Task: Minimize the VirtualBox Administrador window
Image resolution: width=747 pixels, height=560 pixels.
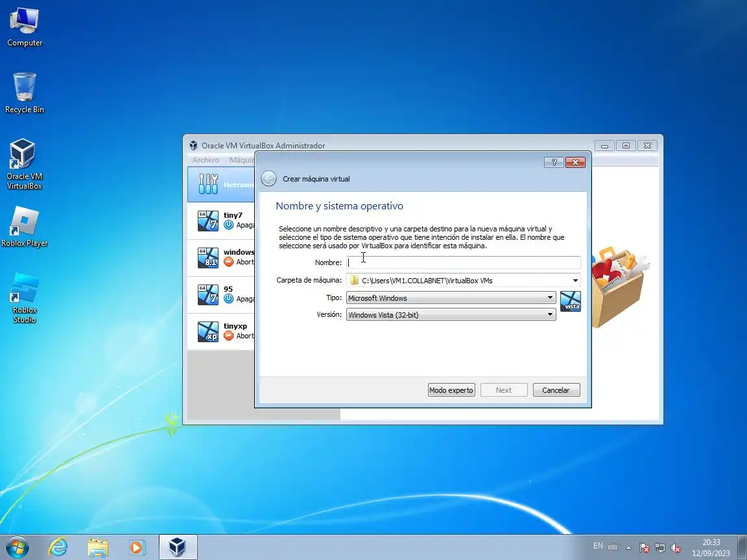Action: point(604,146)
